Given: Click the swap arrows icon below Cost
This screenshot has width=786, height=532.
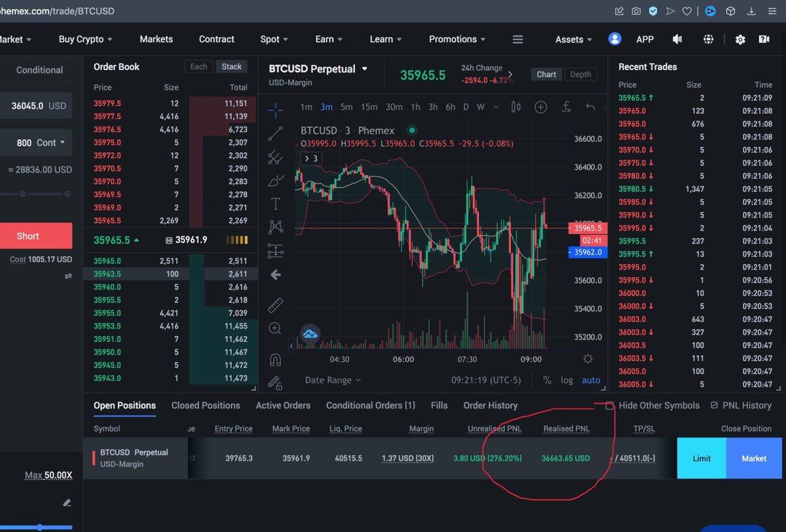Looking at the screenshot, I should (x=67, y=276).
